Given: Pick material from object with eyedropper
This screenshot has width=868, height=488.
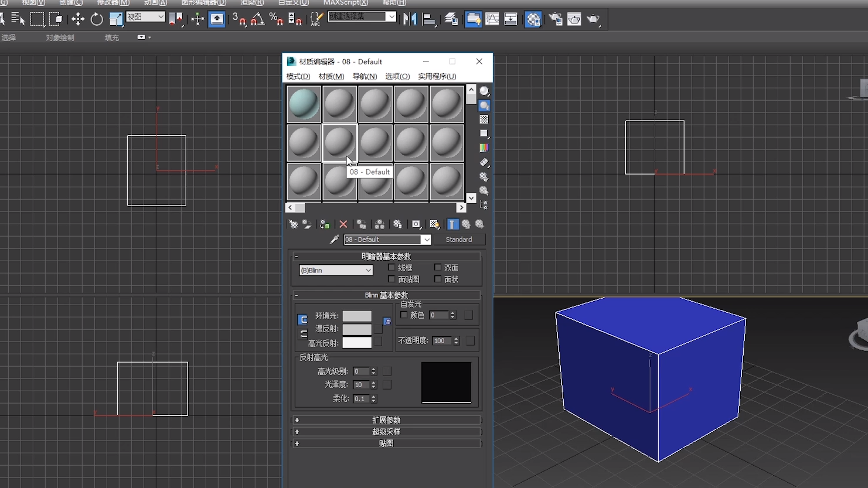Looking at the screenshot, I should point(334,240).
